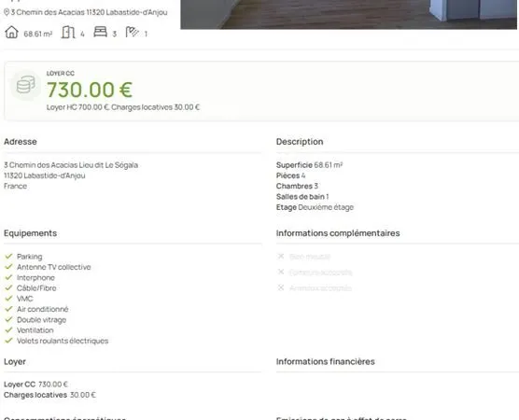
Task: Click the Antenne TV collective label
Action: [54, 267]
